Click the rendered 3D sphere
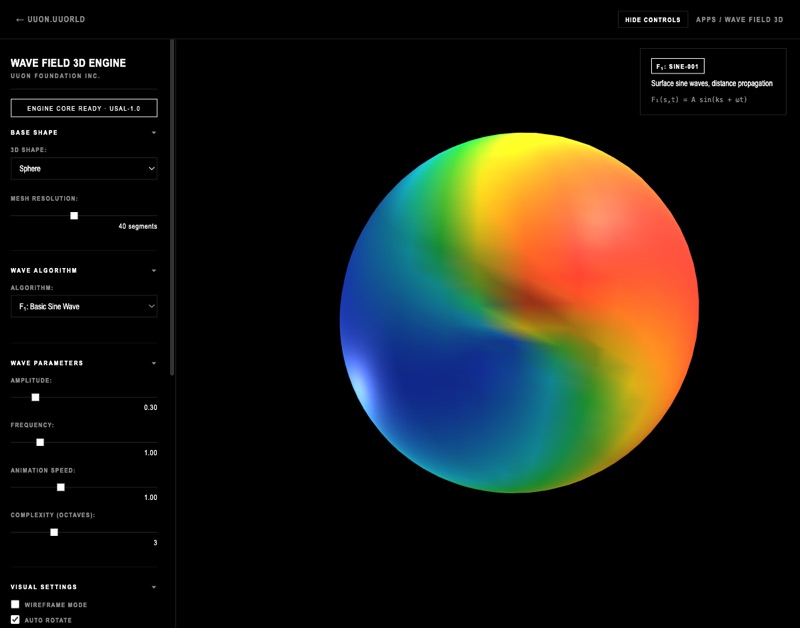 [x=519, y=313]
